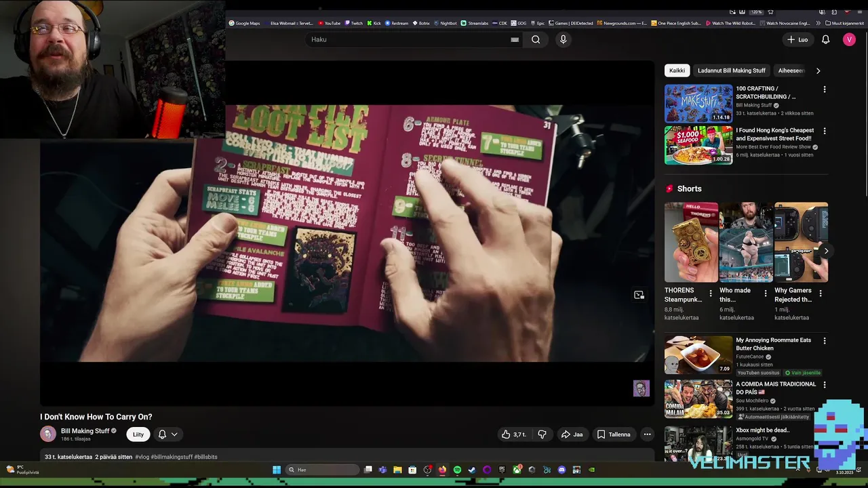This screenshot has width=868, height=488.
Task: Dislike the video with thumbs down
Action: click(x=542, y=434)
